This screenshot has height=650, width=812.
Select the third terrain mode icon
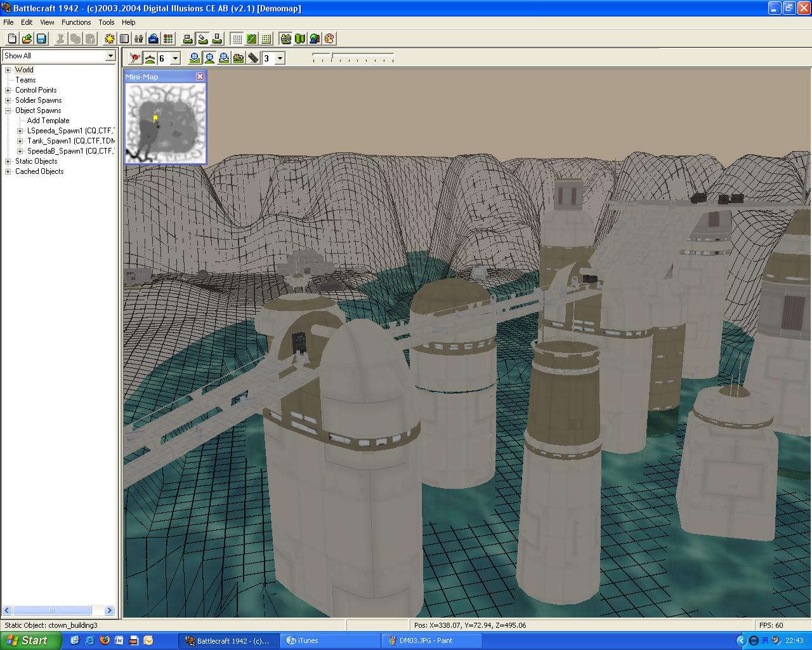pos(217,39)
